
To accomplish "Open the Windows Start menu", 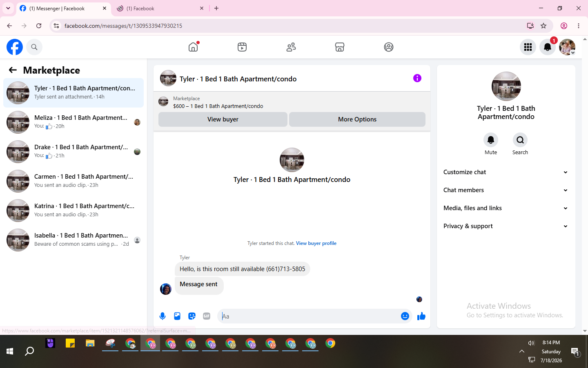I will pyautogui.click(x=10, y=351).
